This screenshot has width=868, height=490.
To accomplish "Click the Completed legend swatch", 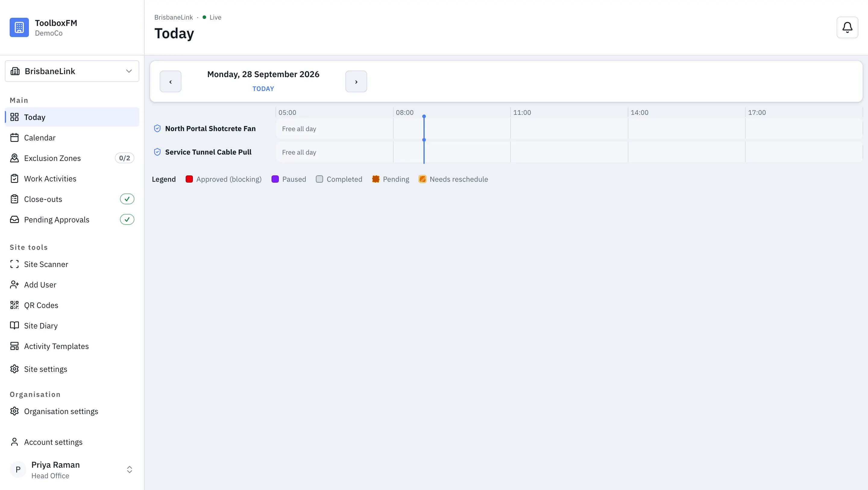I will pos(319,179).
